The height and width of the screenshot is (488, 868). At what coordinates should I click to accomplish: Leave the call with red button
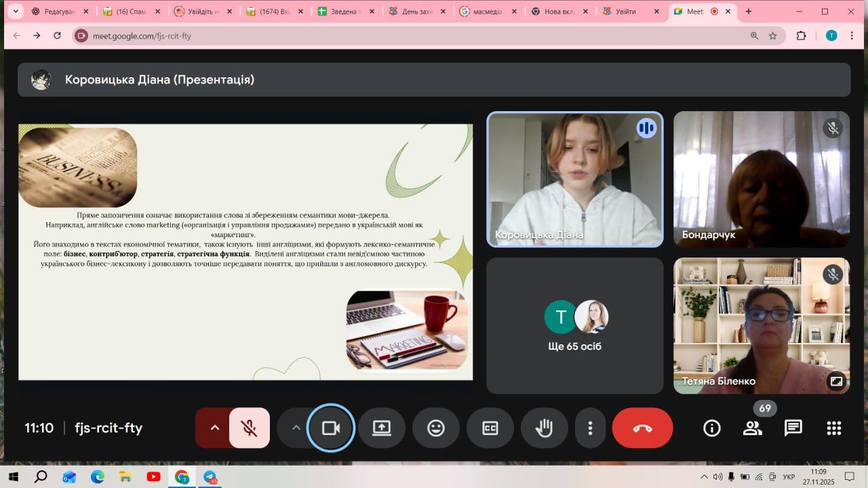(x=642, y=428)
